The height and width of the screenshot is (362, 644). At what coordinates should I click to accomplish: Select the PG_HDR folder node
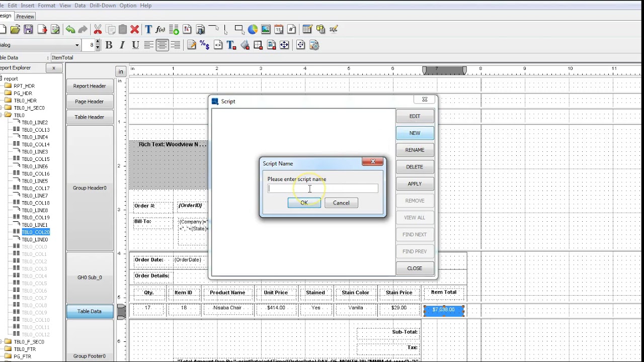click(23, 94)
